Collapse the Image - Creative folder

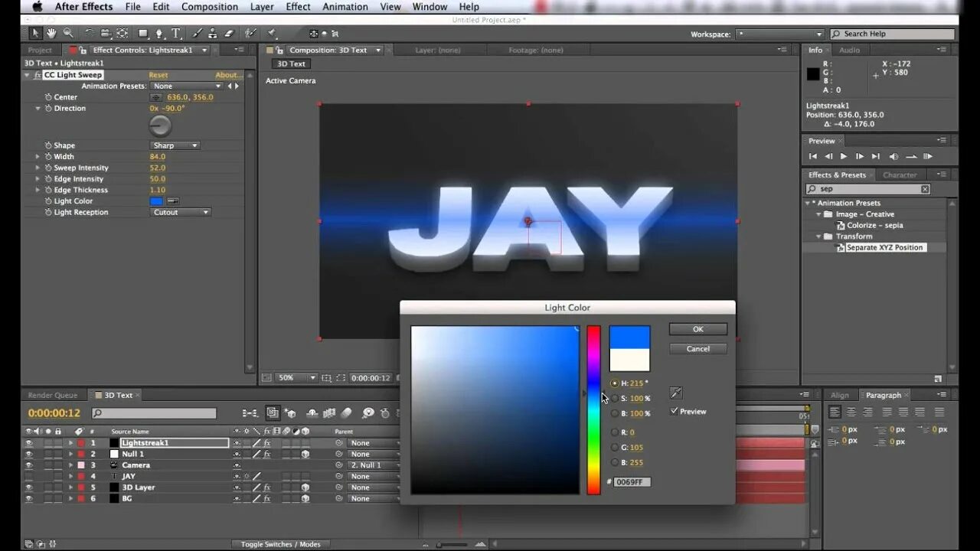pyautogui.click(x=818, y=214)
